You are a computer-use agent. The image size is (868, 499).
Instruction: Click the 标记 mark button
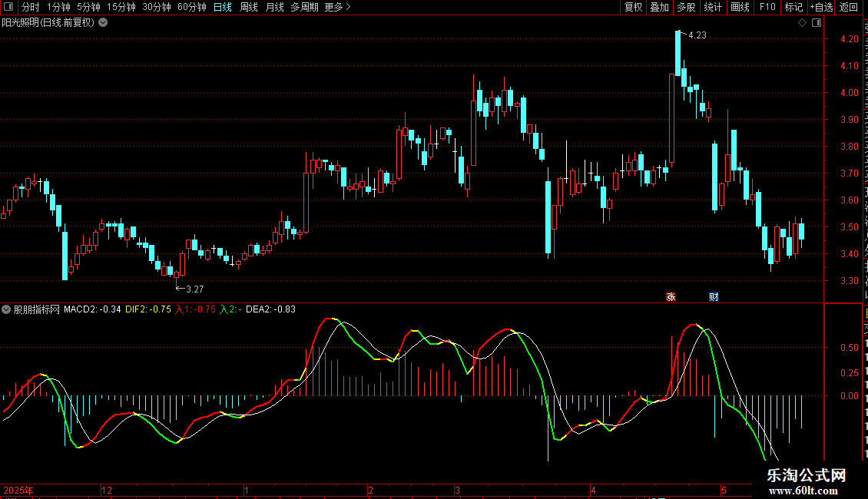click(793, 7)
